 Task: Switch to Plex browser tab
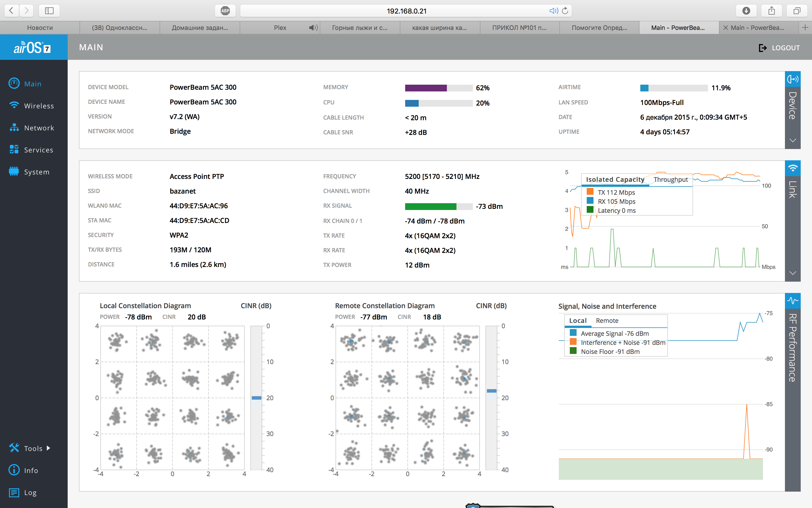point(280,28)
